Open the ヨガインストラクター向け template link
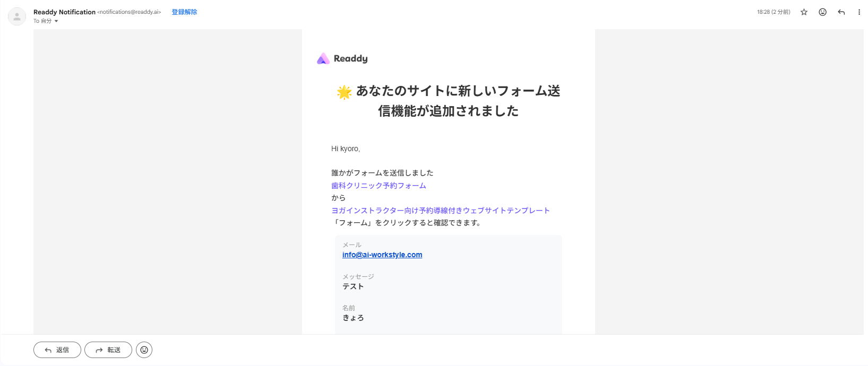868x366 pixels. (x=440, y=211)
